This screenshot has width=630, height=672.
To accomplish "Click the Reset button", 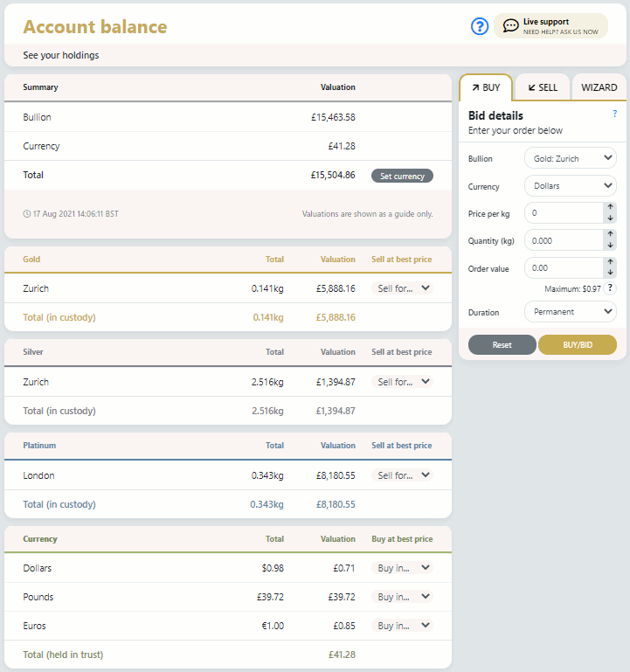I will [502, 344].
